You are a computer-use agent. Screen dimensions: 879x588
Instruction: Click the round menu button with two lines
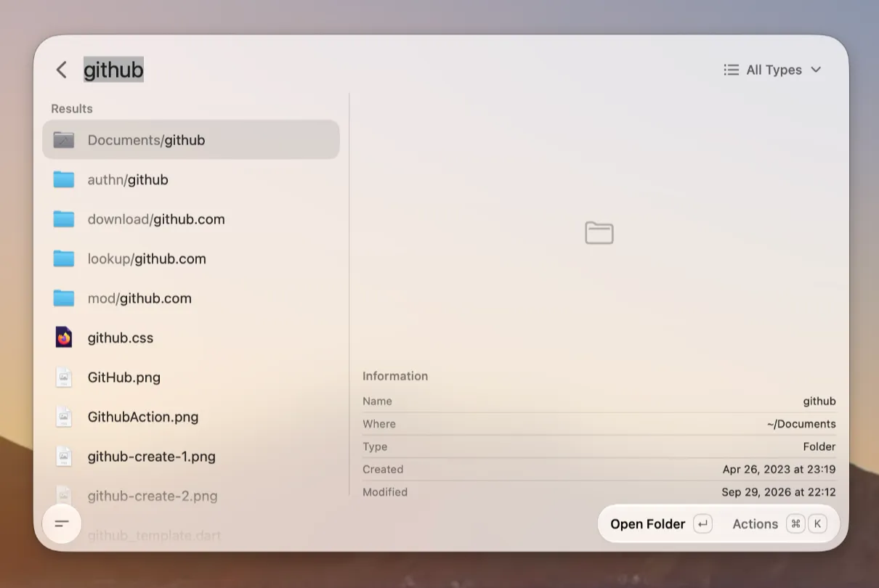62,523
